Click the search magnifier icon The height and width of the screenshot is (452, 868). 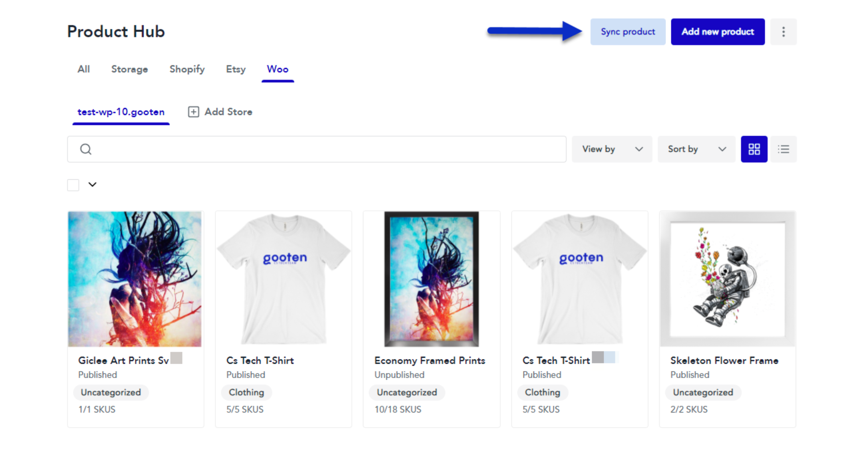[85, 149]
